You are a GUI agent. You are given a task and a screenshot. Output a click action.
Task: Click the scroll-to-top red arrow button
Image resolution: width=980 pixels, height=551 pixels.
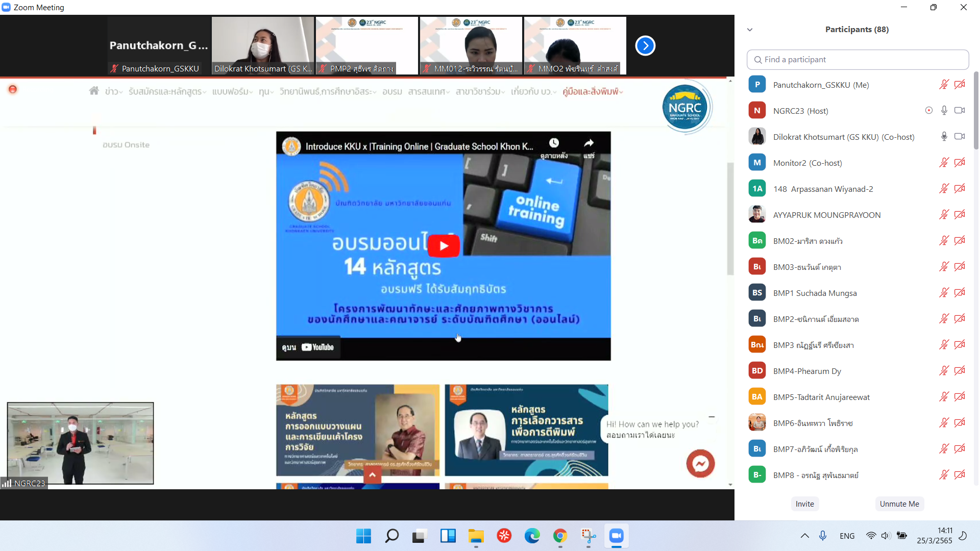[372, 475]
